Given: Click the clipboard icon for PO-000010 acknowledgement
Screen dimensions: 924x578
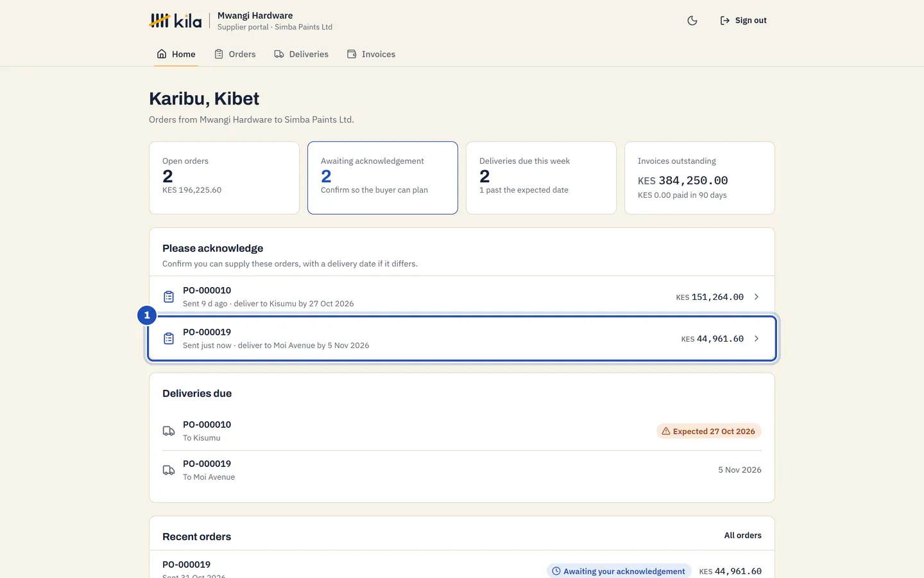Looking at the screenshot, I should [169, 297].
